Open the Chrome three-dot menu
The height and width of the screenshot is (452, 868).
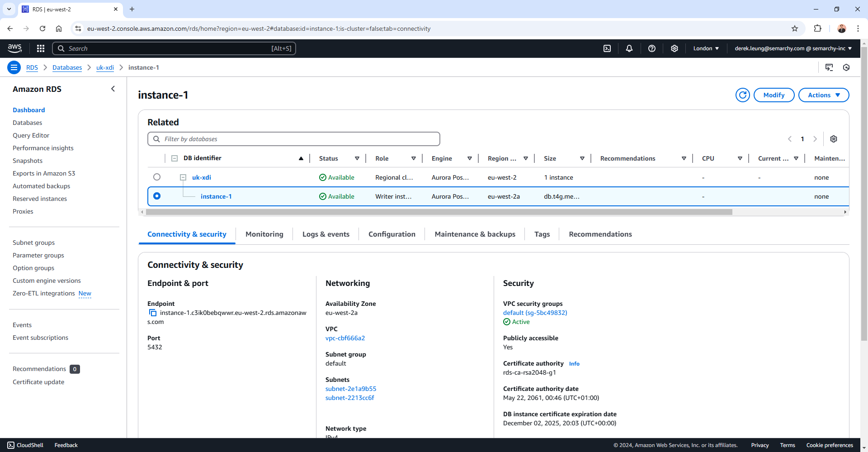858,29
